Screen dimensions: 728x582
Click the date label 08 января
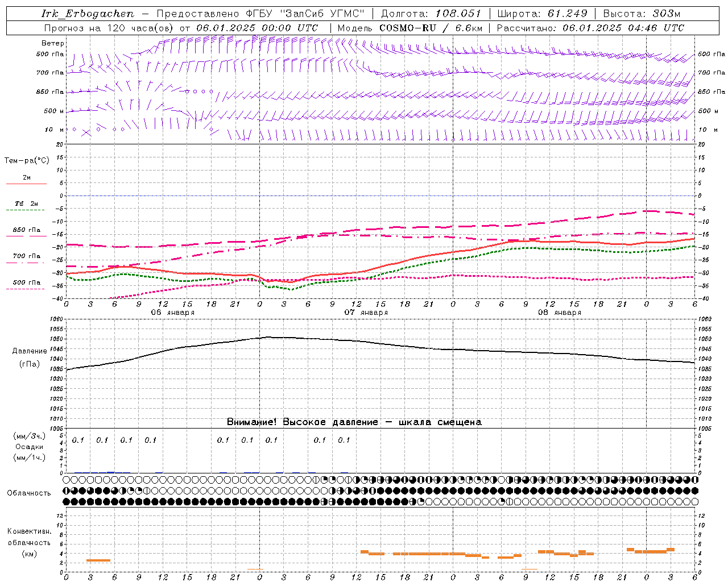point(559,313)
